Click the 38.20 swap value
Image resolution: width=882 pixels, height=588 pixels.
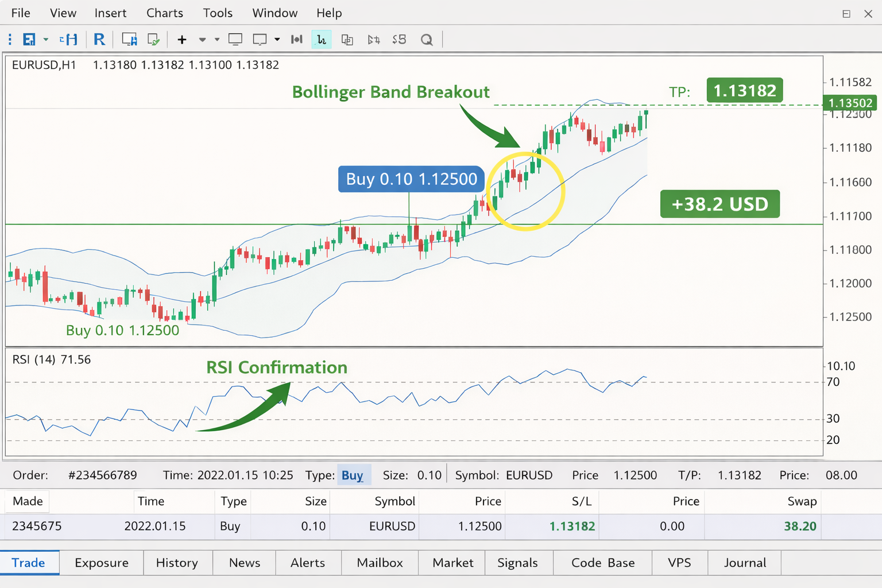click(x=800, y=526)
